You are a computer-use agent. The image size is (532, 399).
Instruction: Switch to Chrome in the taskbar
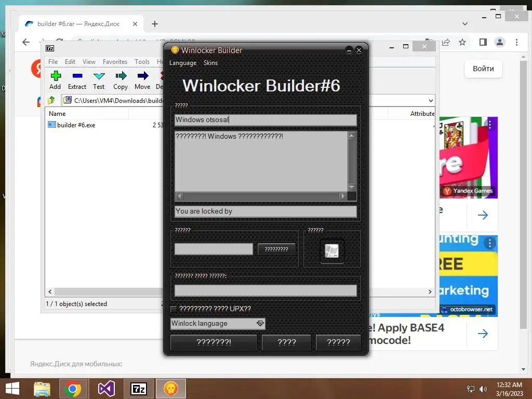72,389
